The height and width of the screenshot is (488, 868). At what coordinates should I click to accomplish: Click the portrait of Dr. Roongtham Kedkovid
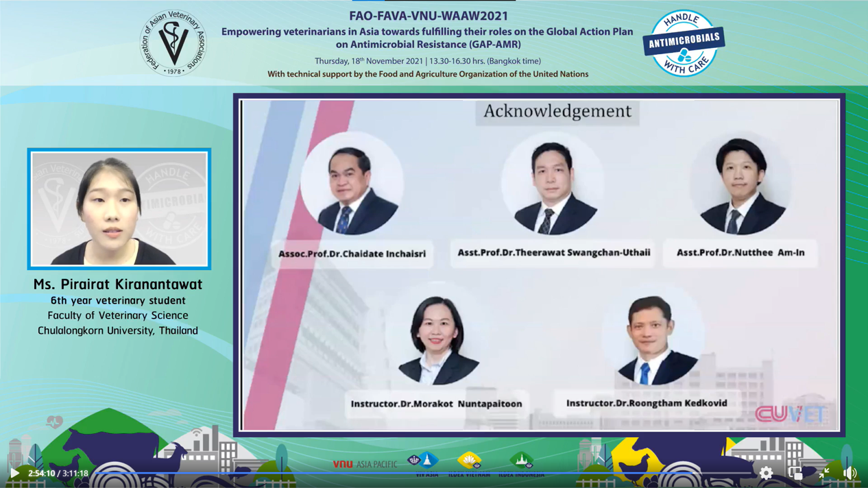click(653, 334)
